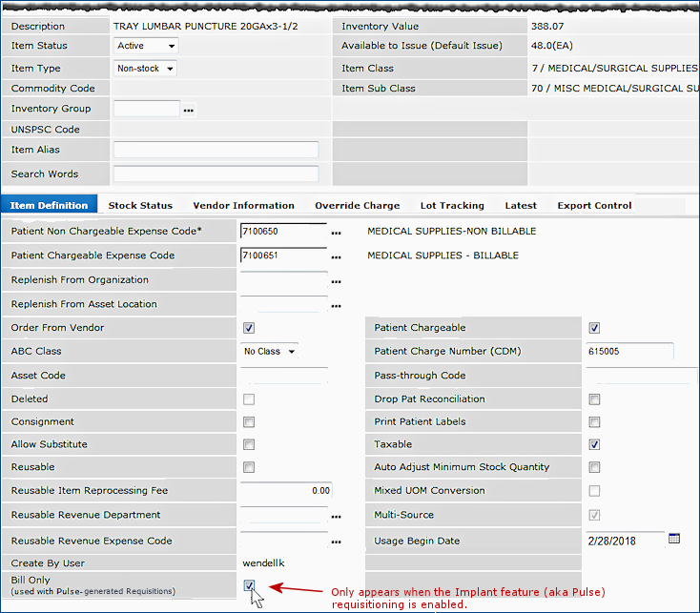
Task: Switch to the Stock Status tab
Action: click(140, 205)
